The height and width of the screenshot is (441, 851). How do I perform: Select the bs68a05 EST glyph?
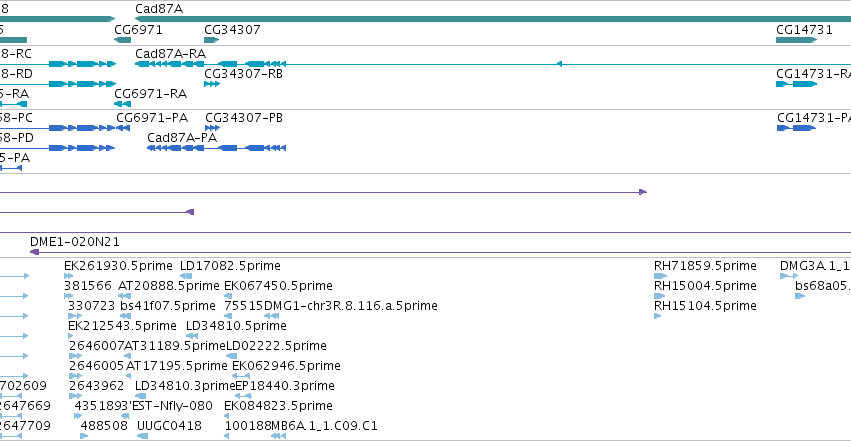click(800, 296)
